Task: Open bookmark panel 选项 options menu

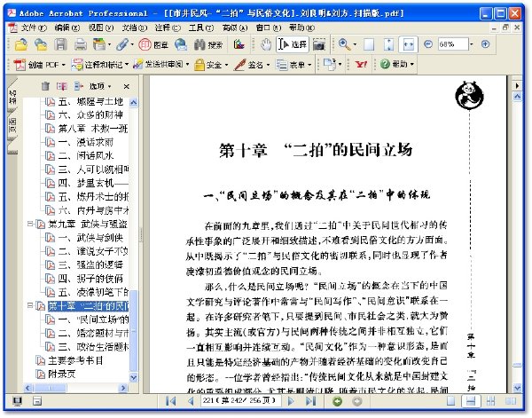Action: point(99,86)
